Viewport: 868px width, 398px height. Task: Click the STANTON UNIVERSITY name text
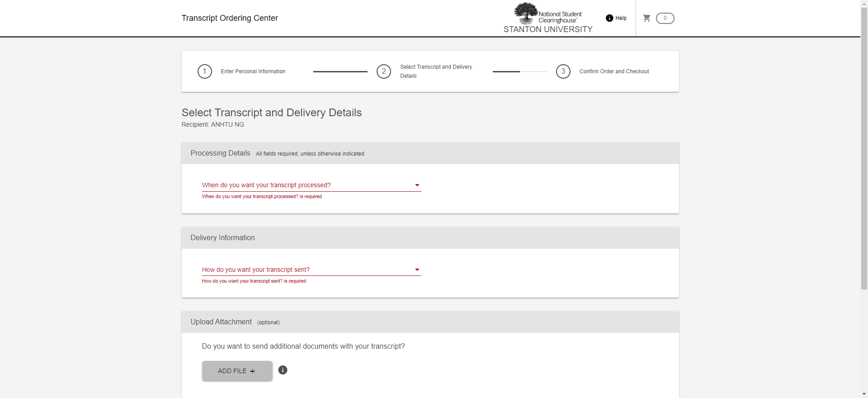pyautogui.click(x=548, y=29)
